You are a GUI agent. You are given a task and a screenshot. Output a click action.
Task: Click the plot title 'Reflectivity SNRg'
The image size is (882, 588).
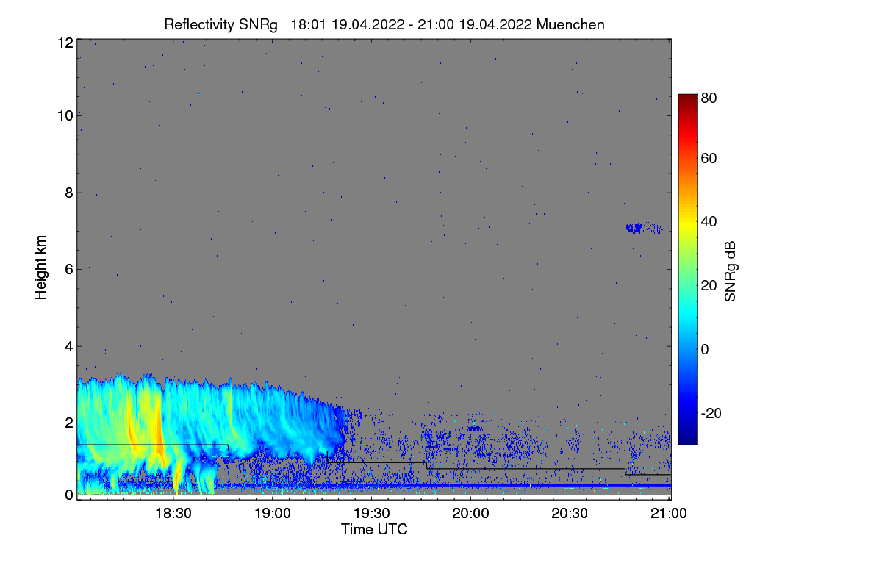[x=221, y=24]
